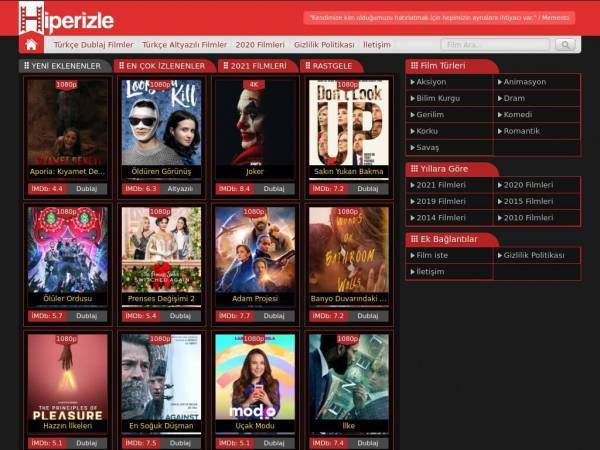Open Türkçe Dublaj Filmler menu item
This screenshot has width=600, height=450.
tap(93, 45)
